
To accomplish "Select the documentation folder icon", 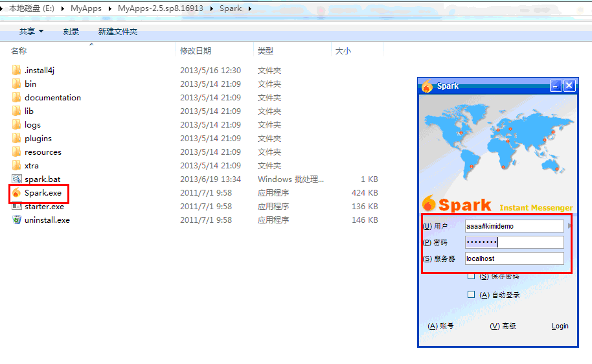I will (x=16, y=97).
